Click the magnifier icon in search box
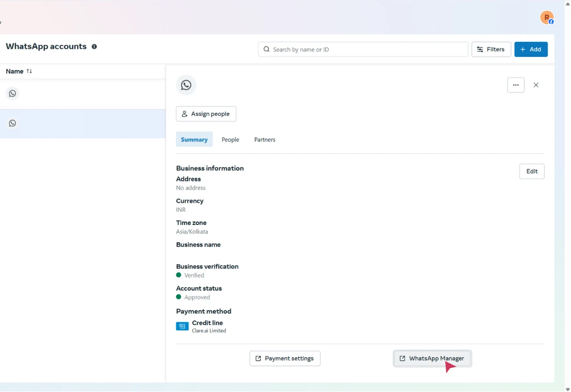The image size is (571, 392). (x=267, y=49)
